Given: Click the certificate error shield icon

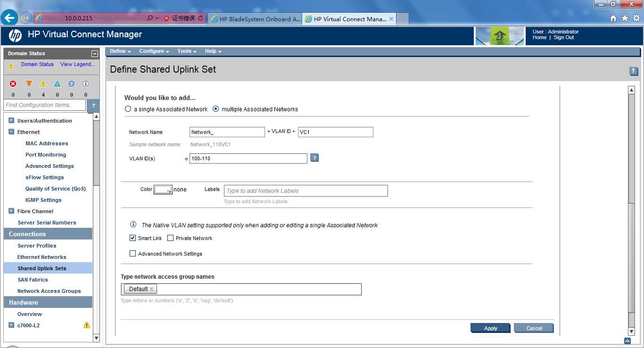Looking at the screenshot, I should 166,18.
